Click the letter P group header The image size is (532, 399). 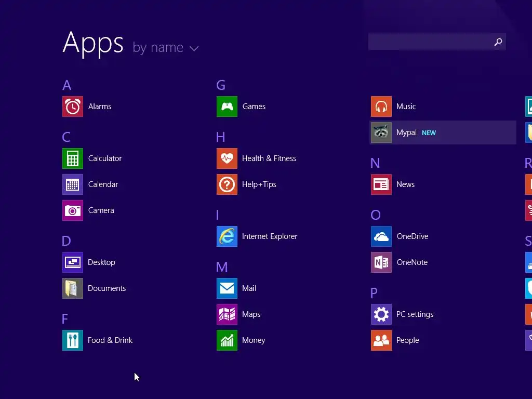(374, 293)
